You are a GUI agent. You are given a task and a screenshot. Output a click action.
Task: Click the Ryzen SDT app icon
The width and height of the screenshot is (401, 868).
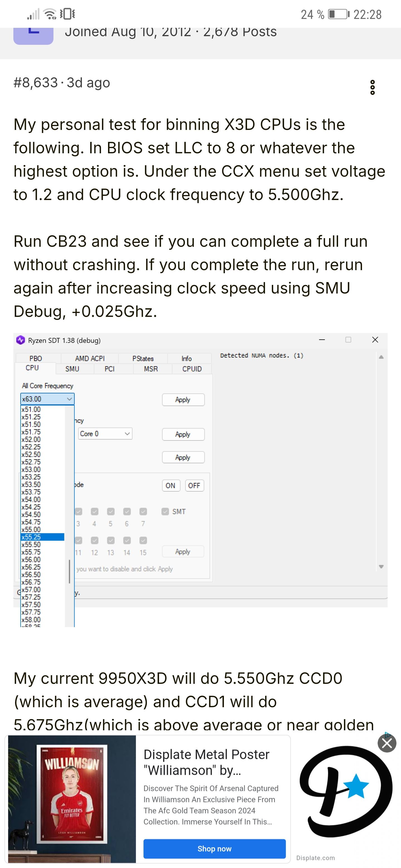click(x=21, y=340)
